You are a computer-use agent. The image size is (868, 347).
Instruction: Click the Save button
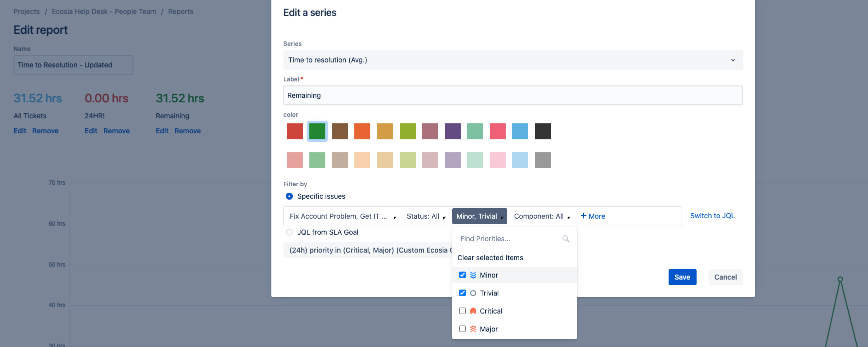pyautogui.click(x=682, y=277)
